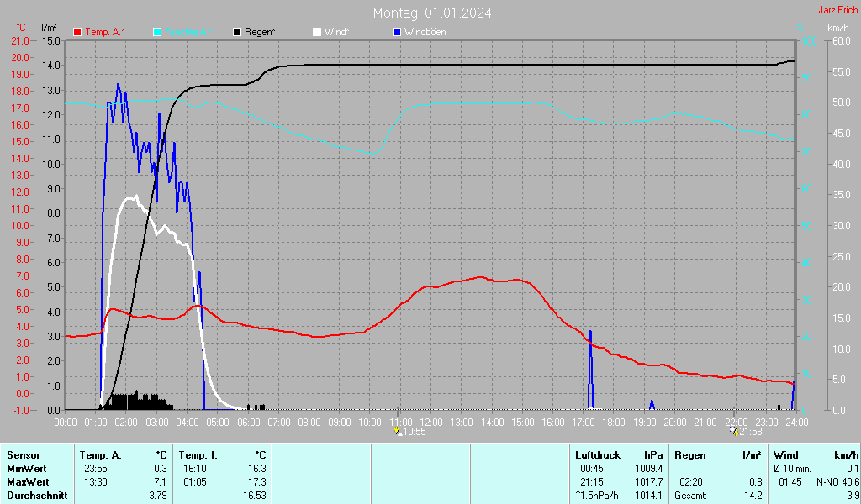Click the '13:30' max temperature time
The width and height of the screenshot is (861, 504).
(x=96, y=482)
